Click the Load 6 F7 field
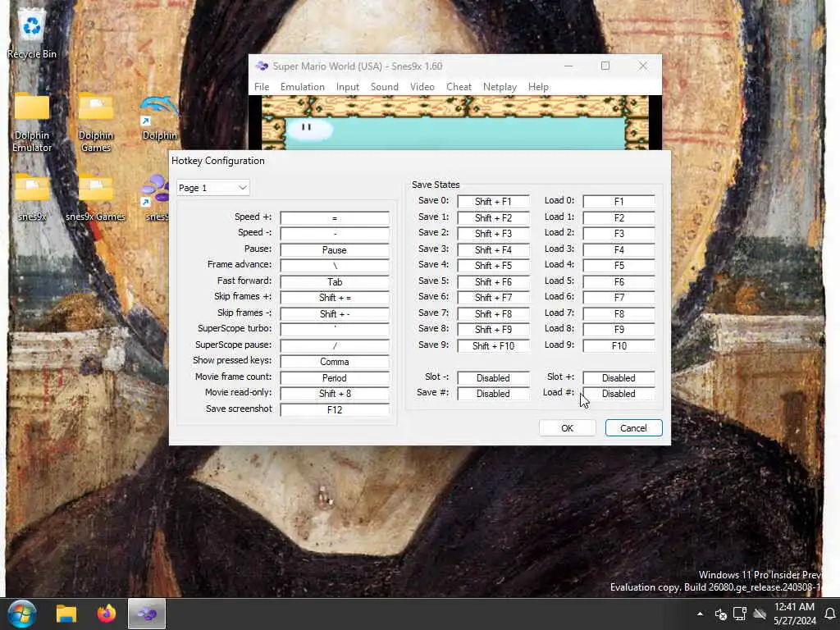This screenshot has width=840, height=630. [x=619, y=298]
